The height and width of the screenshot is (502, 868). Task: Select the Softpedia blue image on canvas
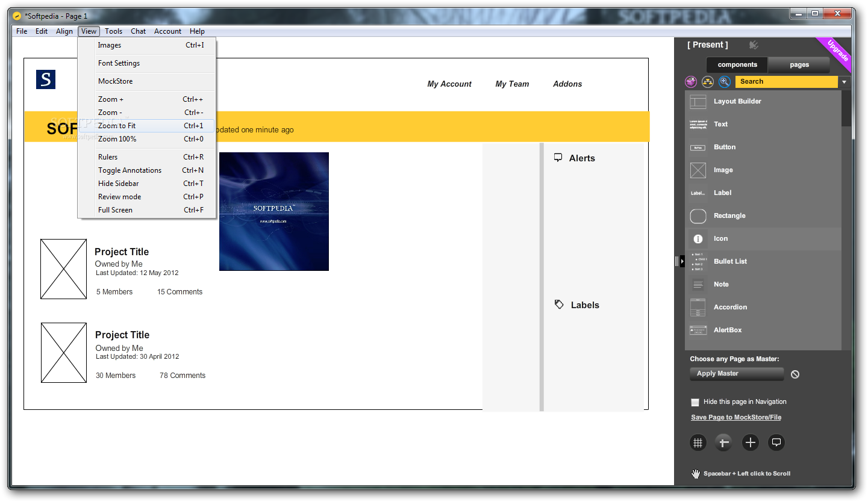[x=274, y=211]
